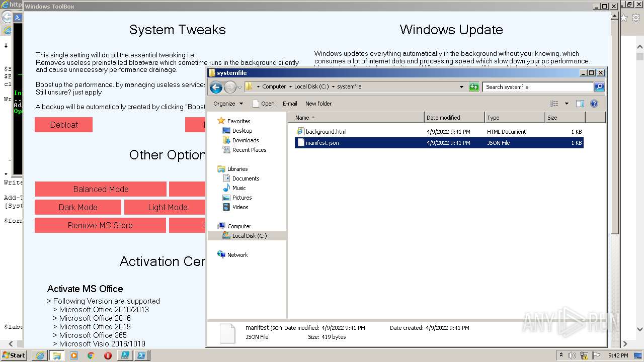Enable Dark Mode in Windows ToolBox
This screenshot has height=362, width=644.
(78, 207)
